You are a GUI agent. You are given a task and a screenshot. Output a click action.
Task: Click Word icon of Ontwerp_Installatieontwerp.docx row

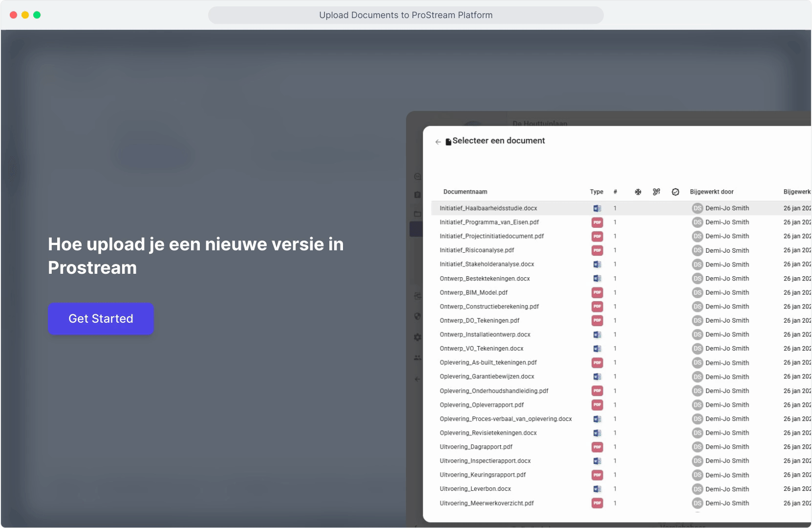(x=597, y=335)
